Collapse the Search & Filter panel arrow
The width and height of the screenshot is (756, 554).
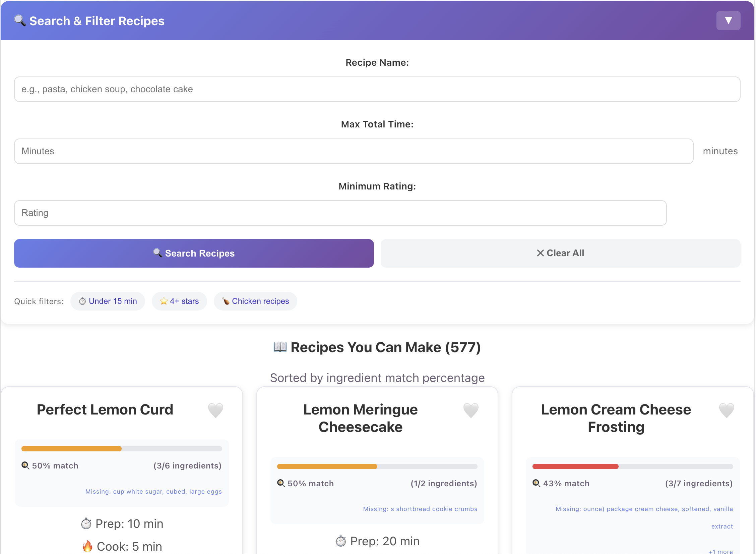728,21
